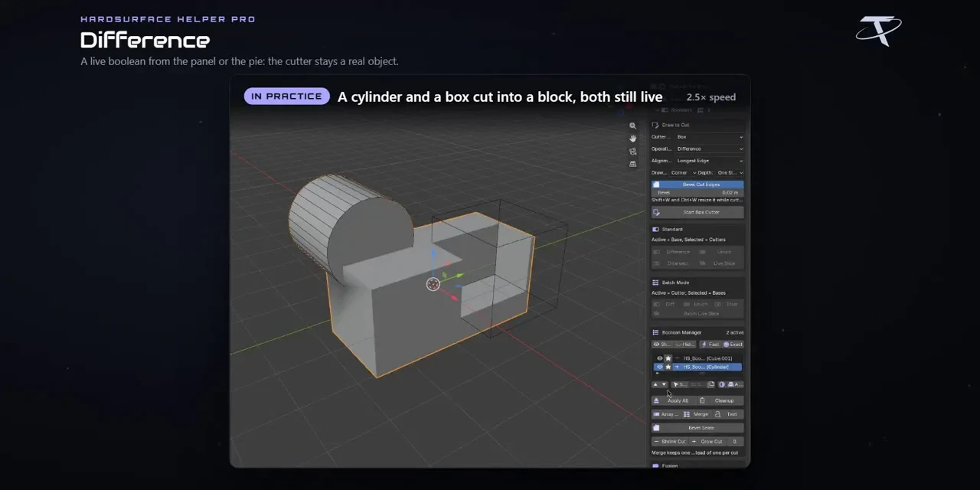Image resolution: width=980 pixels, height=490 pixels.
Task: Click the Apply All button
Action: pos(674,400)
